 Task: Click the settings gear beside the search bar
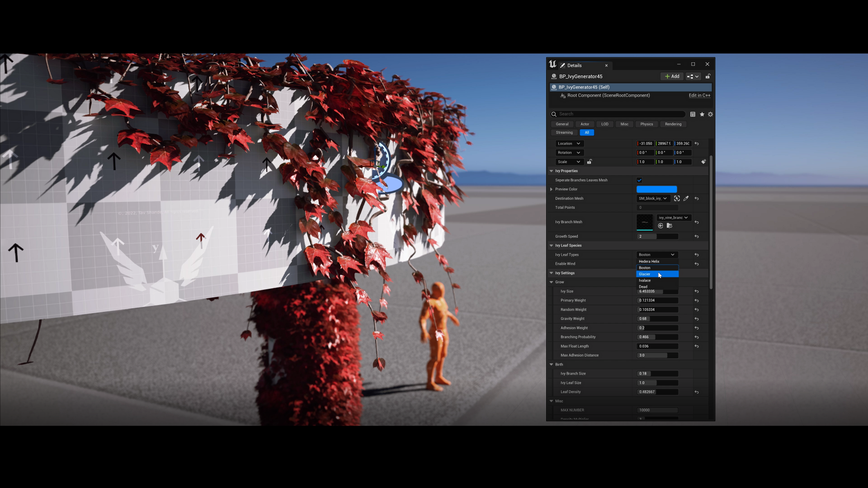tap(710, 114)
